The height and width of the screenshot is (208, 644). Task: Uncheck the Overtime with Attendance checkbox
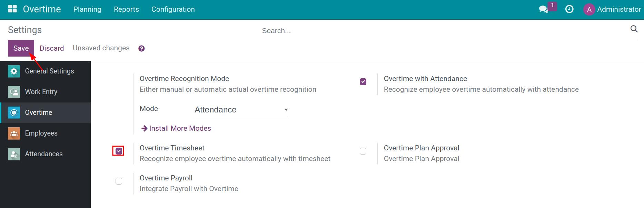click(x=363, y=82)
